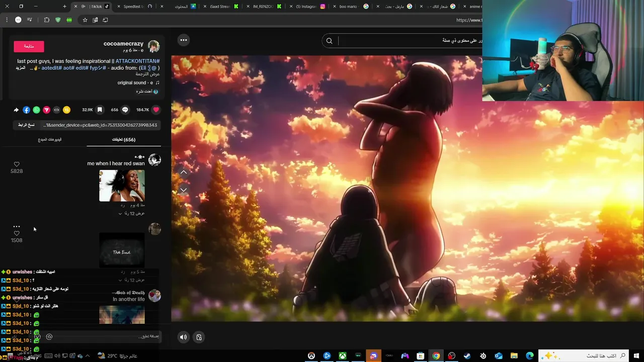Open the embed code icon
644x362 pixels.
(56, 110)
